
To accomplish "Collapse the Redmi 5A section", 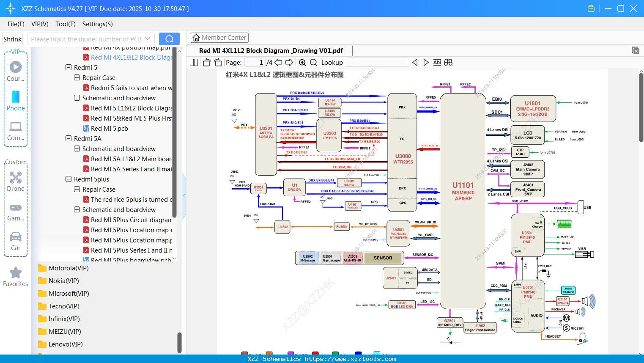I will point(69,138).
